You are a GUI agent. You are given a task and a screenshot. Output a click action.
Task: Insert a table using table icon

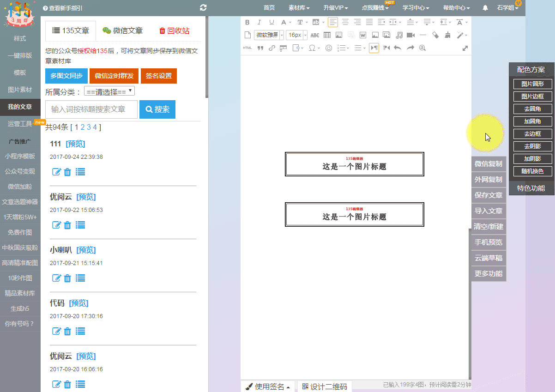(x=327, y=35)
